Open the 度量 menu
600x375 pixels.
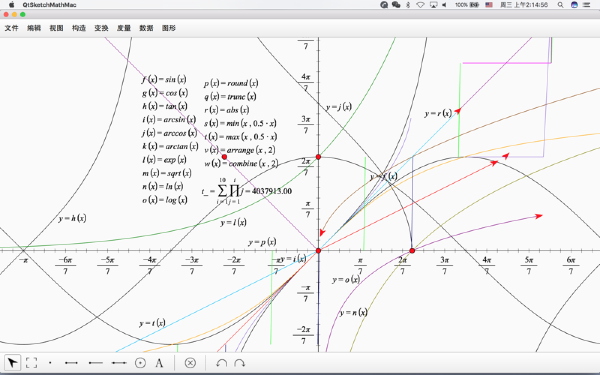[x=124, y=28]
